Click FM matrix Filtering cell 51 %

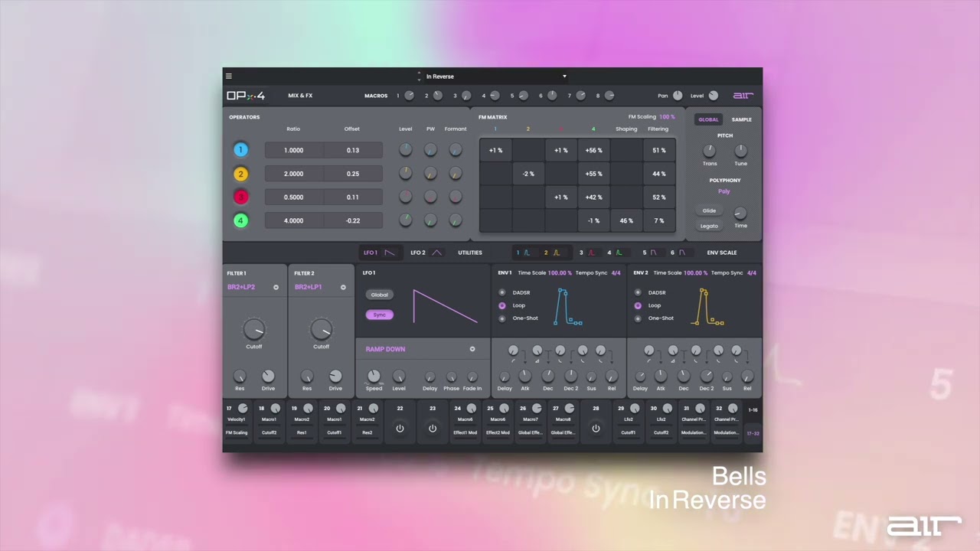point(659,150)
